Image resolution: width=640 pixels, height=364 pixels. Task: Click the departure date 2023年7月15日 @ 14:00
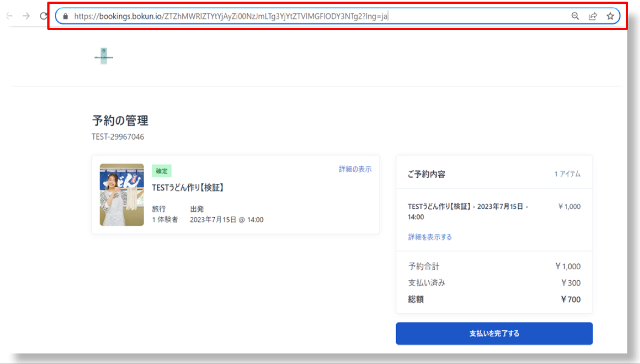(226, 220)
